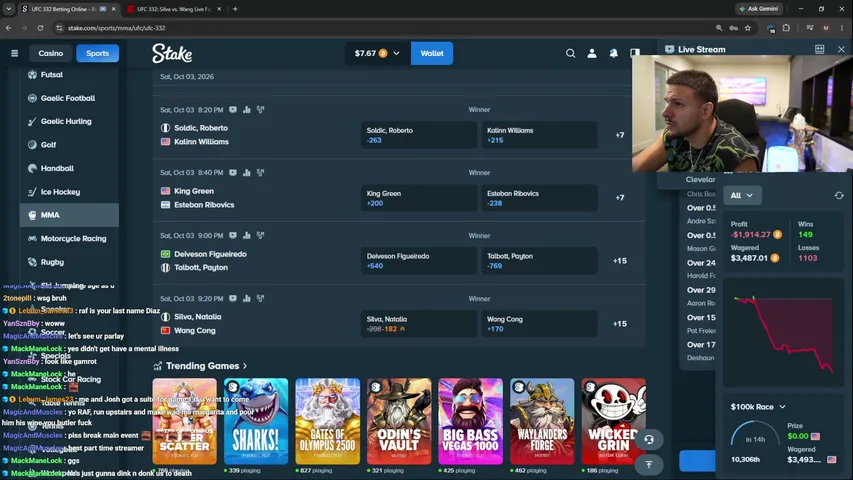
Task: Bet on Talbott, Payton at -769
Action: [x=539, y=261]
